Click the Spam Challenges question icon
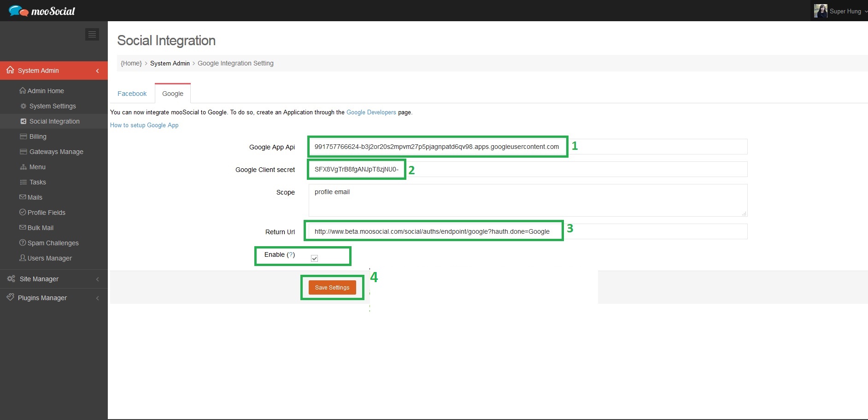 pos(23,243)
